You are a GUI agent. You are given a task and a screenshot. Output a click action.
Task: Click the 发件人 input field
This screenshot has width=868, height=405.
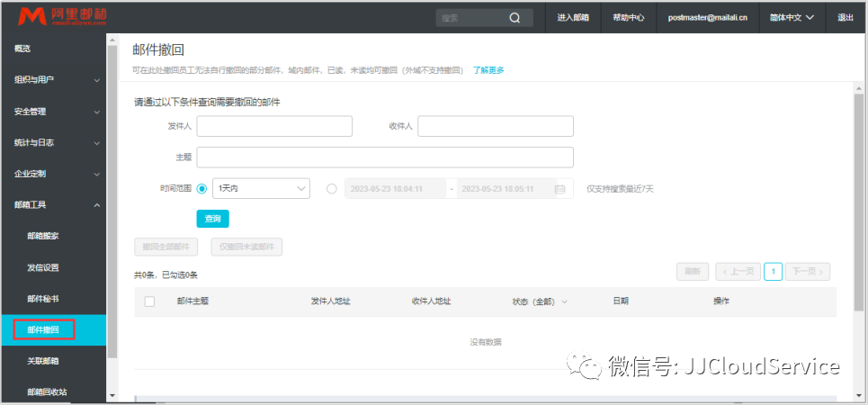[x=274, y=126]
